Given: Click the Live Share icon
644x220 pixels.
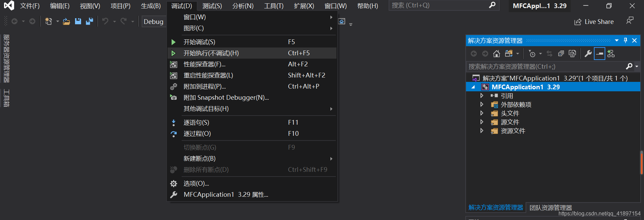Looking at the screenshot, I should pyautogui.click(x=578, y=22).
